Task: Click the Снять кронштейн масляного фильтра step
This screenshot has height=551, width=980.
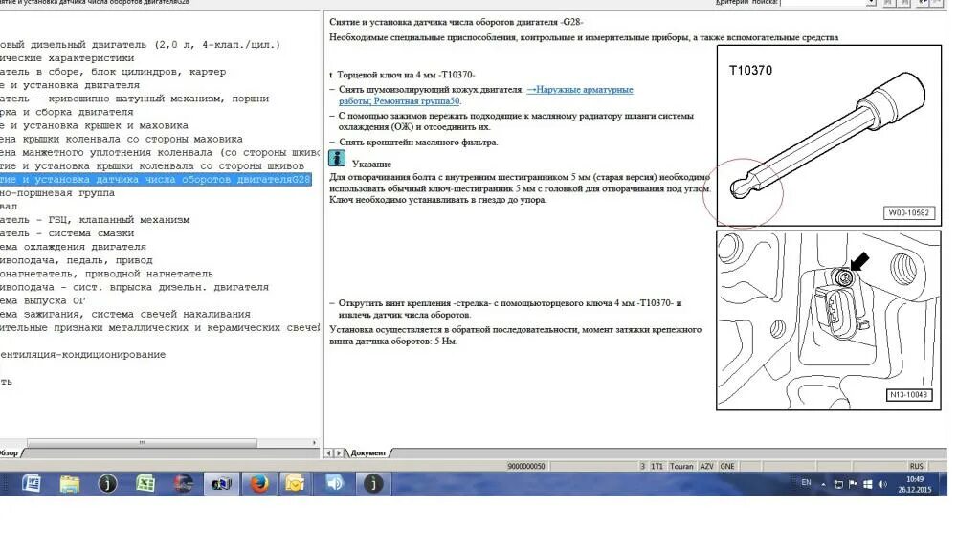Action: pos(418,143)
